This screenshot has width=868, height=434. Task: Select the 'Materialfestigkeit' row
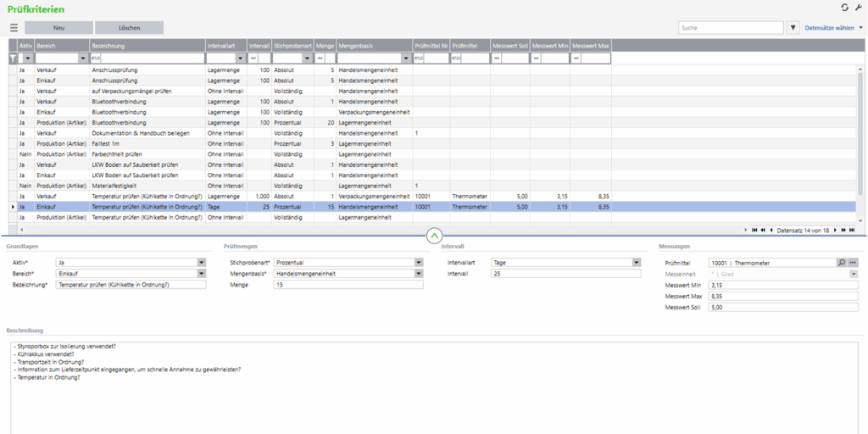431,186
